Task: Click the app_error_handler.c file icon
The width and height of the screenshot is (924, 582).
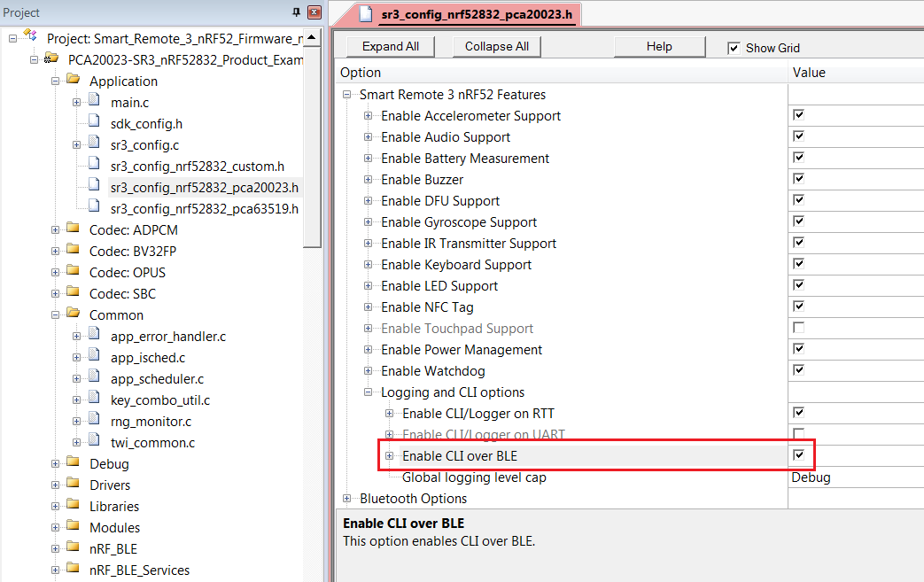Action: click(x=94, y=335)
